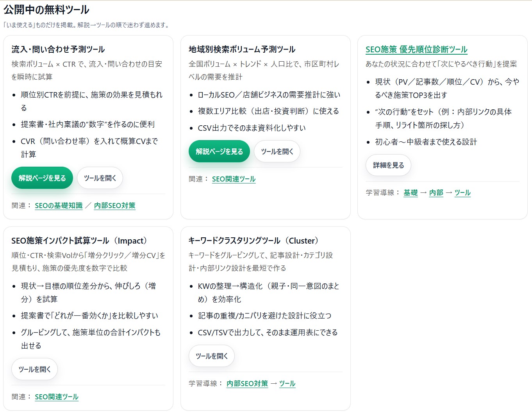
Task: Follow the 基礎 link in 学習導線
Action: point(411,193)
